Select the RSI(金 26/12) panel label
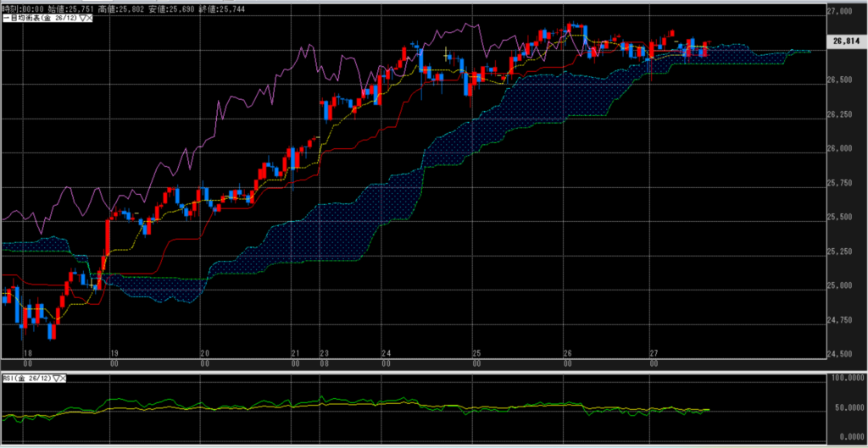Screen dimensions: 868x448 tap(25, 378)
